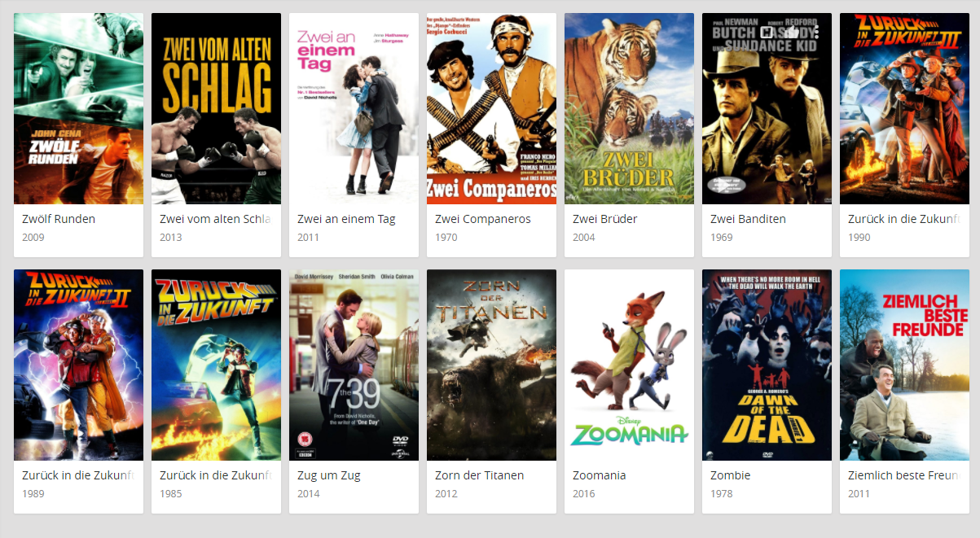Image resolution: width=980 pixels, height=538 pixels.
Task: Open the three-dot menu on Zwei Banditen poster
Action: (x=816, y=32)
